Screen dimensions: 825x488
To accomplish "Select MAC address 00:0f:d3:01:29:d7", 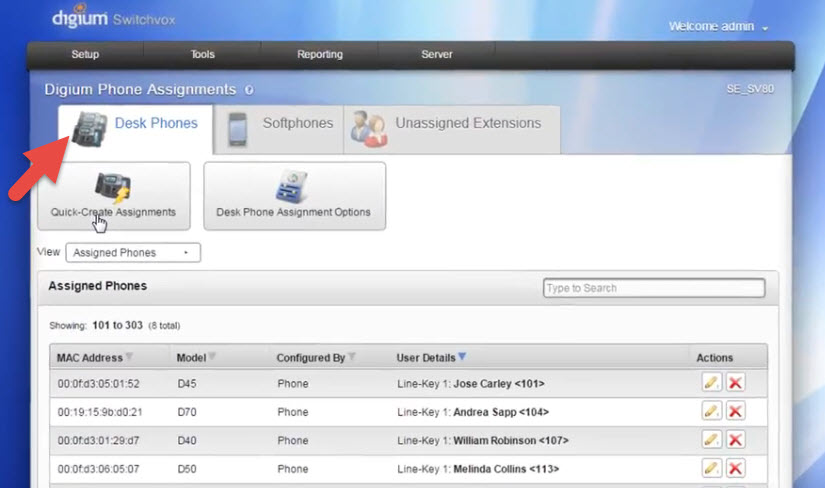I will pyautogui.click(x=98, y=441).
